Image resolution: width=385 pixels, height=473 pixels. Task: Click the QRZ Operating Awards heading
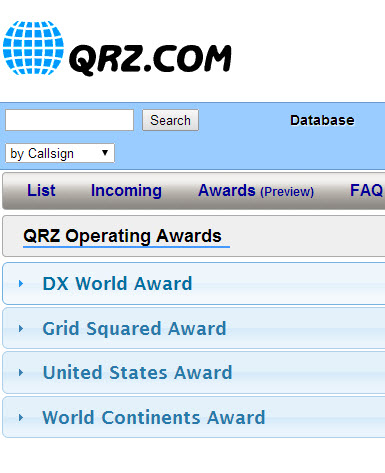(x=122, y=236)
